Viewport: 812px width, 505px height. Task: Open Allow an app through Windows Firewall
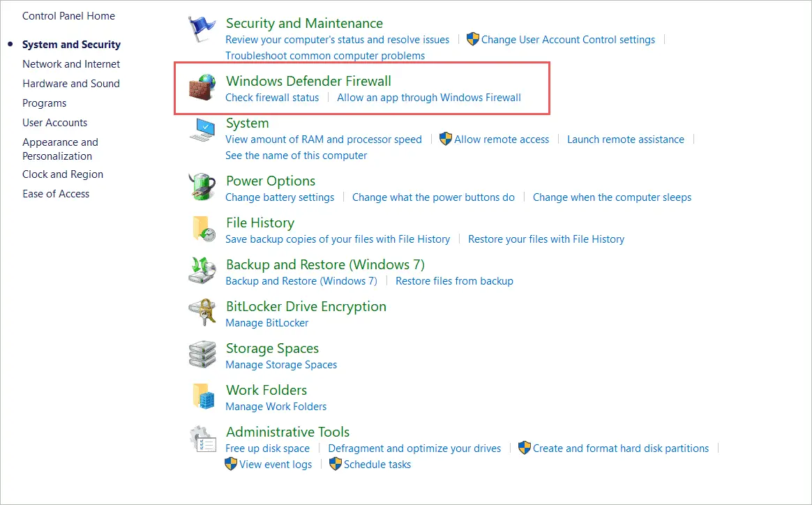(x=429, y=98)
